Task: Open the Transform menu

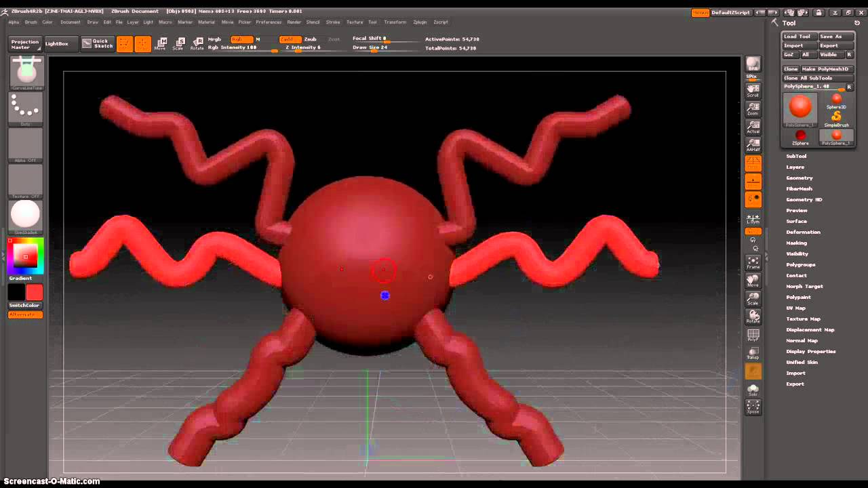Action: [x=395, y=22]
